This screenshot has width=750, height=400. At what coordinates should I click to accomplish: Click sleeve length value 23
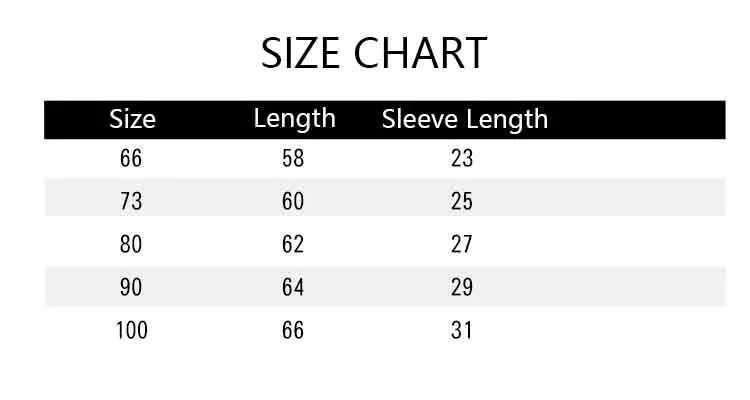462,158
